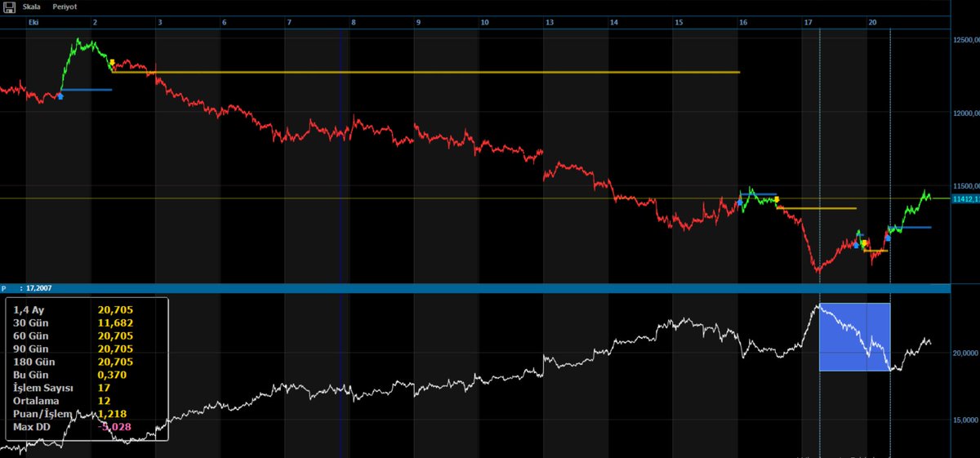Viewport: 980px width, 458px height.
Task: Click the 'Max DD' value -5,028
Action: [x=114, y=427]
